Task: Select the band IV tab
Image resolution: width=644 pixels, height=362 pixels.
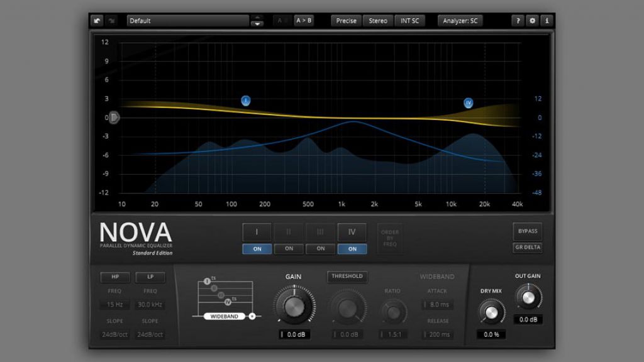Action: click(x=352, y=232)
